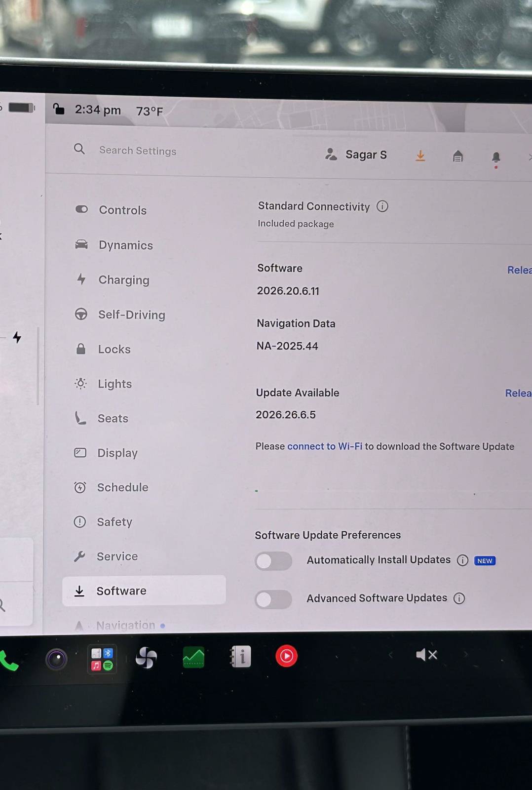The width and height of the screenshot is (532, 790).
Task: Focus the Search Settings field
Action: click(138, 151)
